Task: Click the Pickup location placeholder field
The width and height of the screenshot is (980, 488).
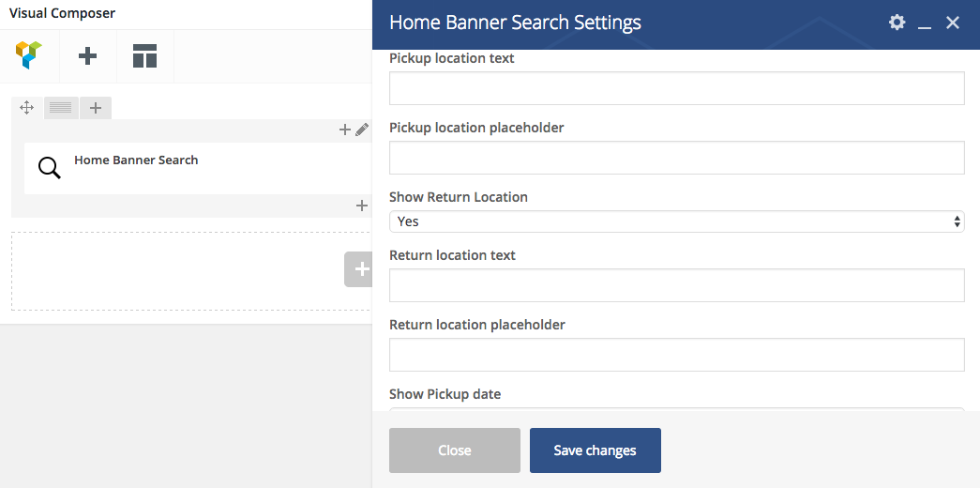Action: point(676,158)
